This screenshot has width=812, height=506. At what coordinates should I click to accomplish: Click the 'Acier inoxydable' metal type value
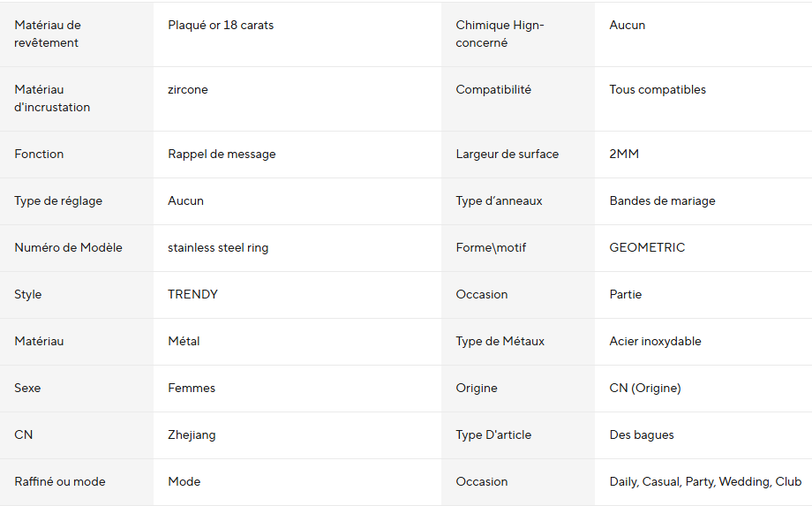coord(655,341)
